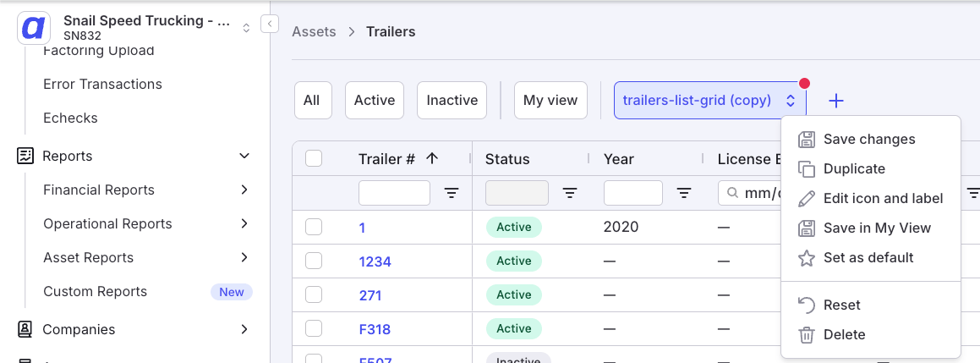Check the box for trailer 1234

(314, 261)
